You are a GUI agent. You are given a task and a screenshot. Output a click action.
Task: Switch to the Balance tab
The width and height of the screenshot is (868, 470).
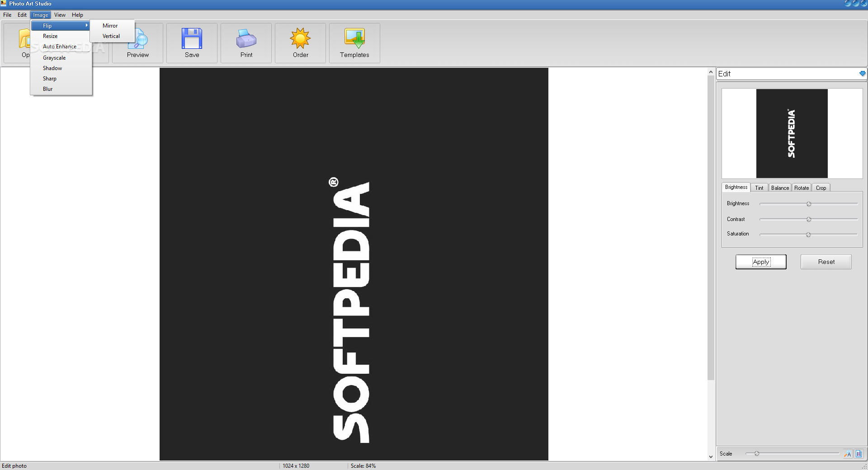pos(780,188)
